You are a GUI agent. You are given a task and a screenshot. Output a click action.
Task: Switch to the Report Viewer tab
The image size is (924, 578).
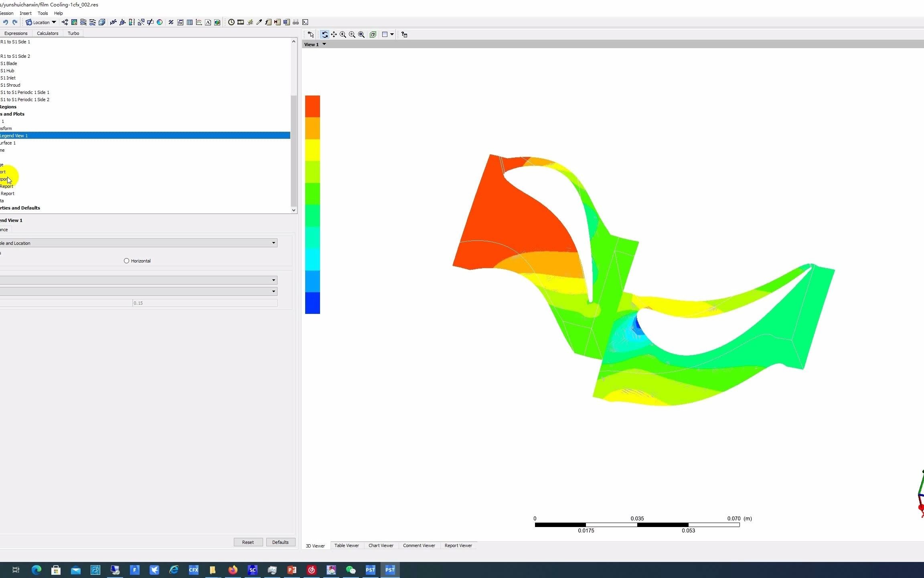pyautogui.click(x=458, y=545)
